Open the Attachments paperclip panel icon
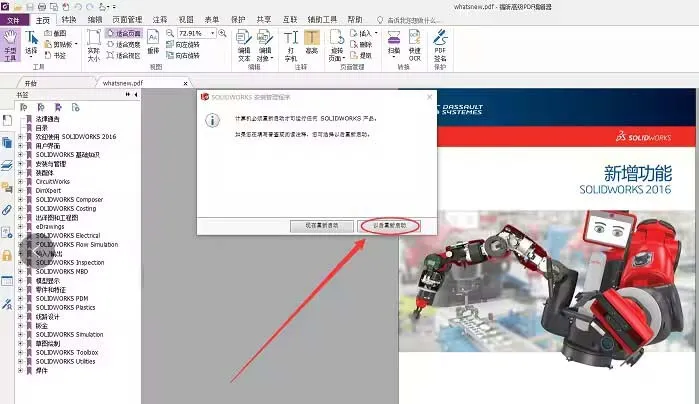Screen dimensions: 699x404 click(7, 210)
